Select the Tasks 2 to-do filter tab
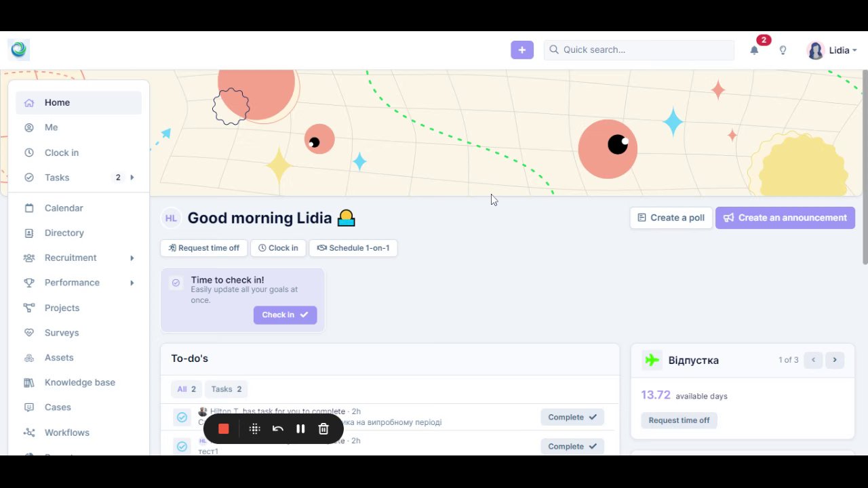 point(226,389)
